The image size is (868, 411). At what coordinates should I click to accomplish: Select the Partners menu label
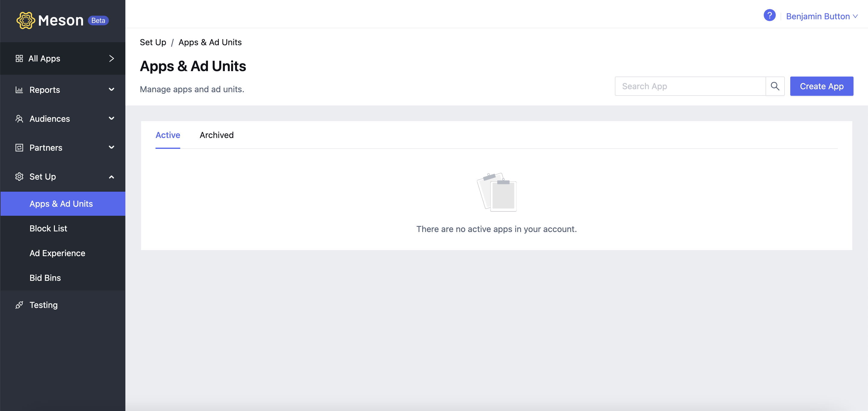point(46,148)
